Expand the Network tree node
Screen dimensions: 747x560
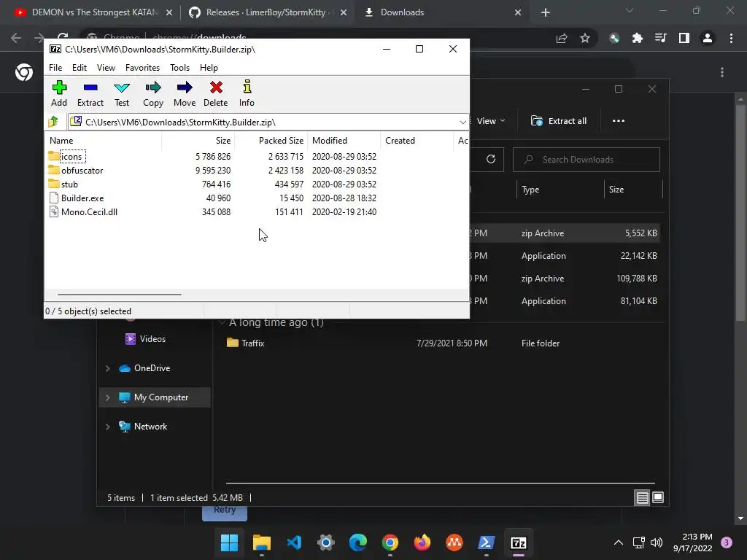108,426
